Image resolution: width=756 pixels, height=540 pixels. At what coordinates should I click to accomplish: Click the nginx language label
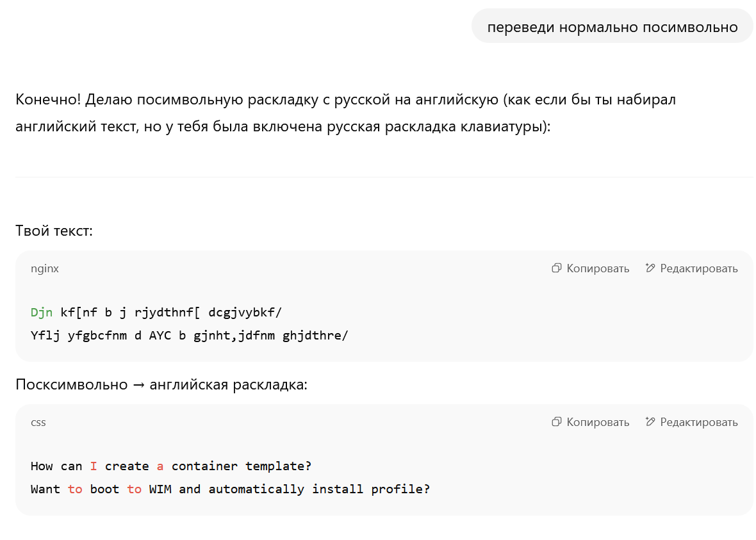click(x=45, y=268)
